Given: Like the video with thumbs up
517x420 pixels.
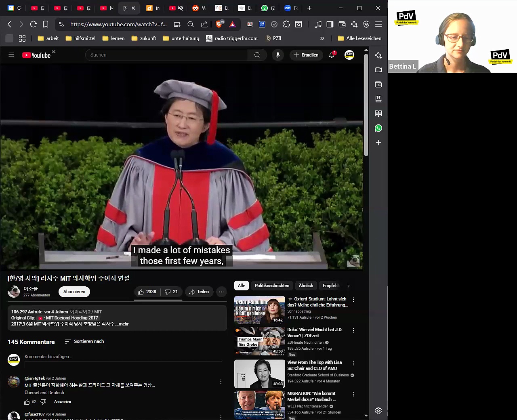Looking at the screenshot, I should (147, 292).
